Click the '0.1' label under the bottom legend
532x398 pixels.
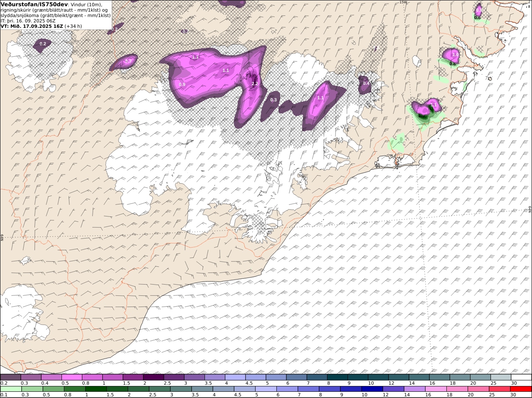coord(4,395)
